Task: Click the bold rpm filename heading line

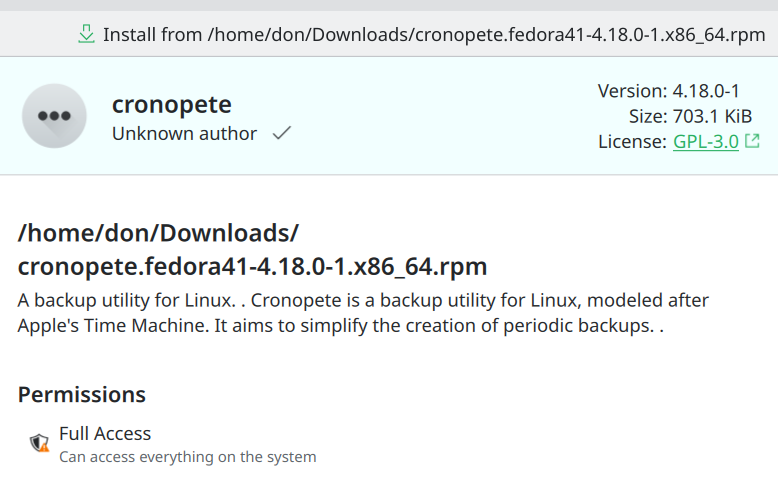Action: click(253, 267)
